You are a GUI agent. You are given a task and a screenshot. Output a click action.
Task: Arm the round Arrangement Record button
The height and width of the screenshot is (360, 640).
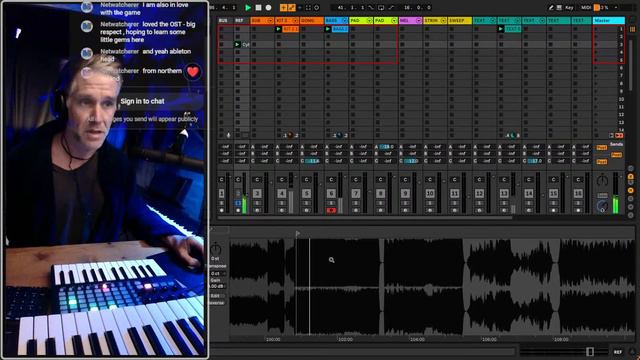tap(268, 7)
